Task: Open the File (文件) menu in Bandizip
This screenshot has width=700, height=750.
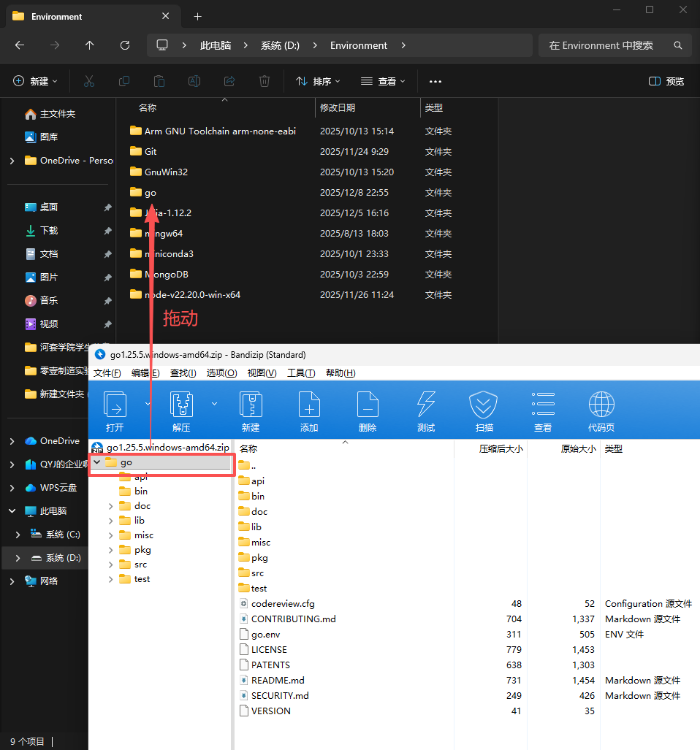Action: pos(107,373)
